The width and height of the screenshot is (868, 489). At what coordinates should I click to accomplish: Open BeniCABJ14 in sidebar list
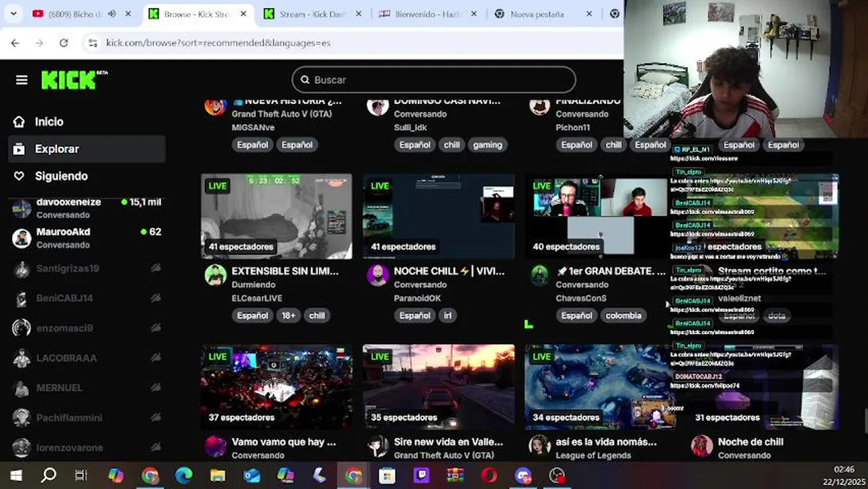(86, 298)
